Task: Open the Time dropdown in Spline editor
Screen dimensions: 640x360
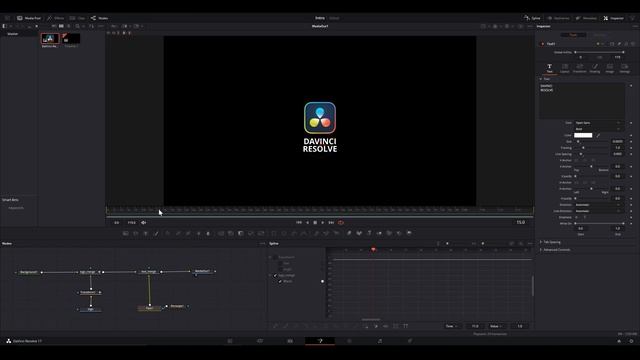Action: point(452,326)
